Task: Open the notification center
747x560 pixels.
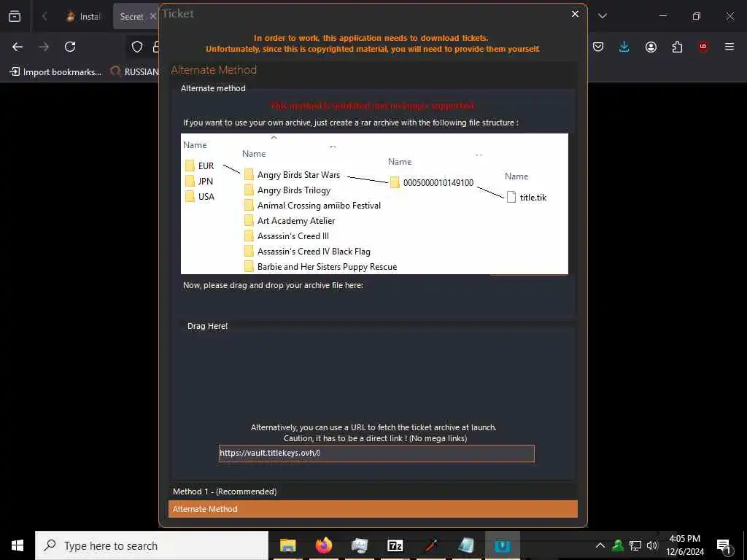Action: (724, 545)
